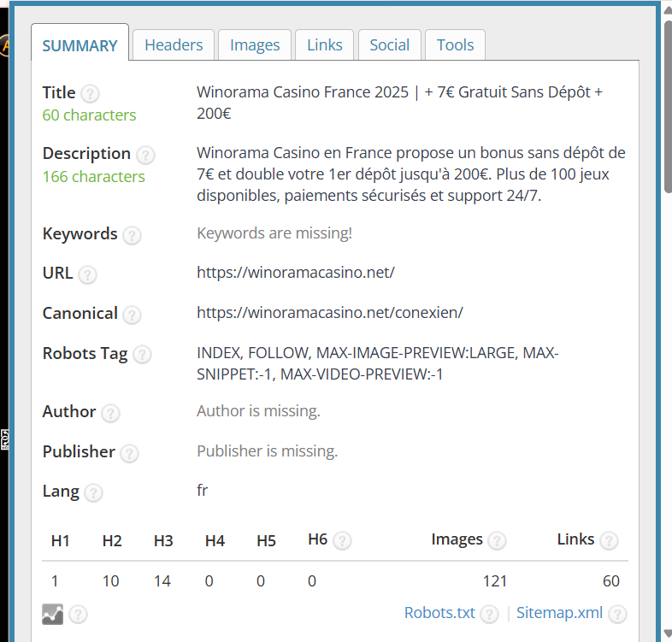
Task: Click the help icon beside Canonical
Action: point(132,315)
